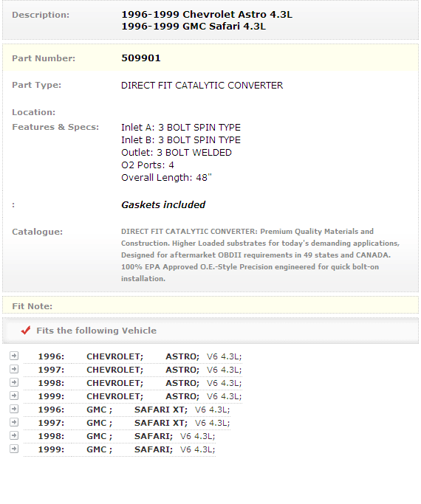Click the Fits the following Vehicle heading
The height and width of the screenshot is (504, 421).
point(97,331)
